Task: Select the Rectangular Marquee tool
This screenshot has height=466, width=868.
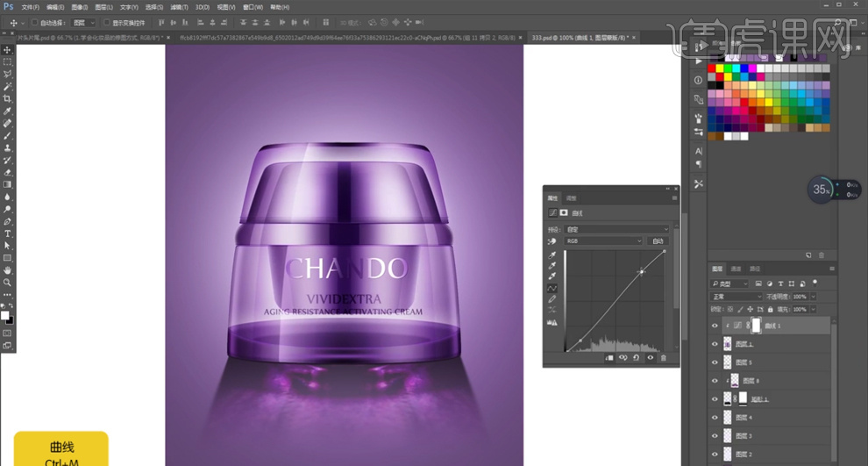Action: (x=7, y=62)
